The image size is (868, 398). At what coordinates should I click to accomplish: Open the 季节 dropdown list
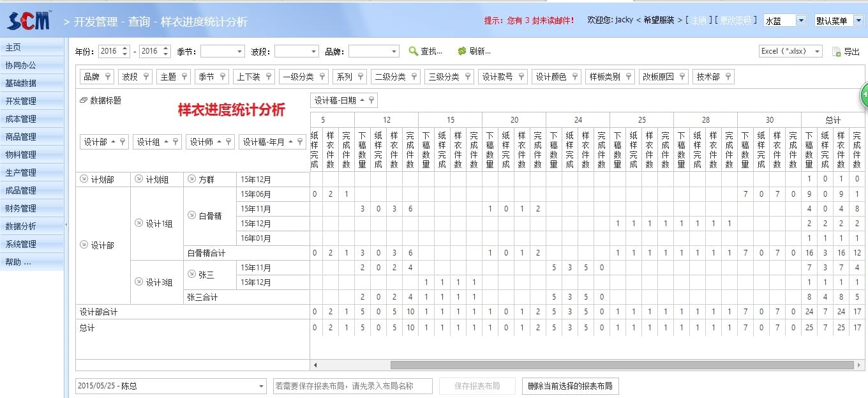pos(239,51)
